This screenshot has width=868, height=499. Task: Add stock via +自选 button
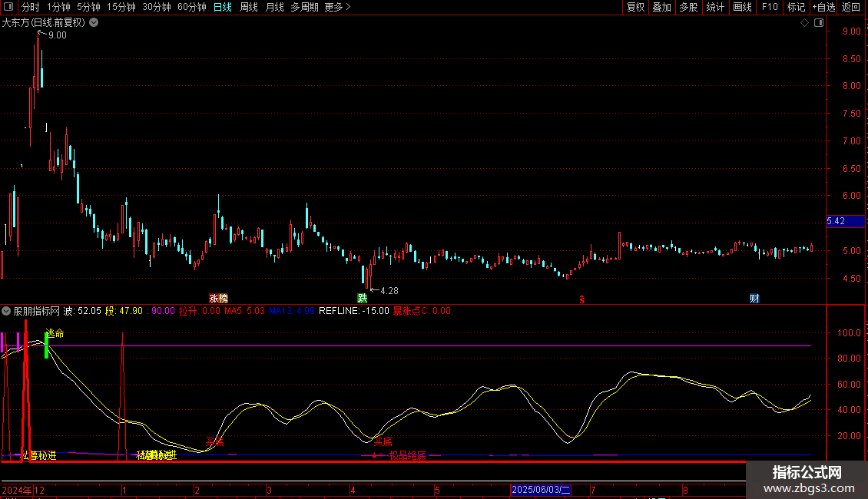(x=823, y=7)
